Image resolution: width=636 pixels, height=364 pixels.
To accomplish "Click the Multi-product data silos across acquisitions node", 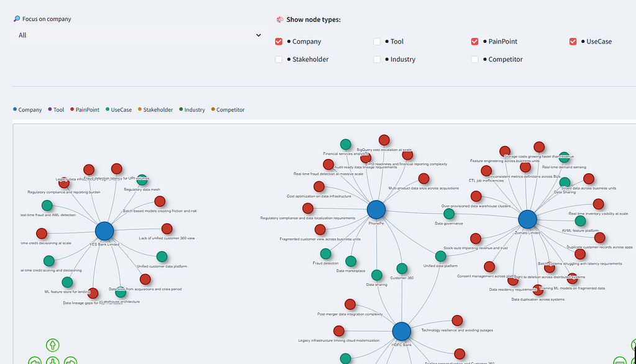I will (x=424, y=178).
